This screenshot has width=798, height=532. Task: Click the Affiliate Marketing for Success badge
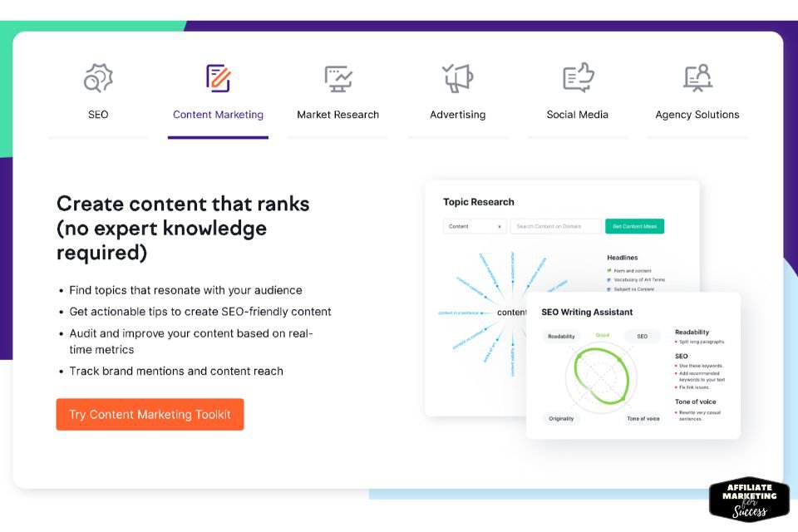pos(749,500)
